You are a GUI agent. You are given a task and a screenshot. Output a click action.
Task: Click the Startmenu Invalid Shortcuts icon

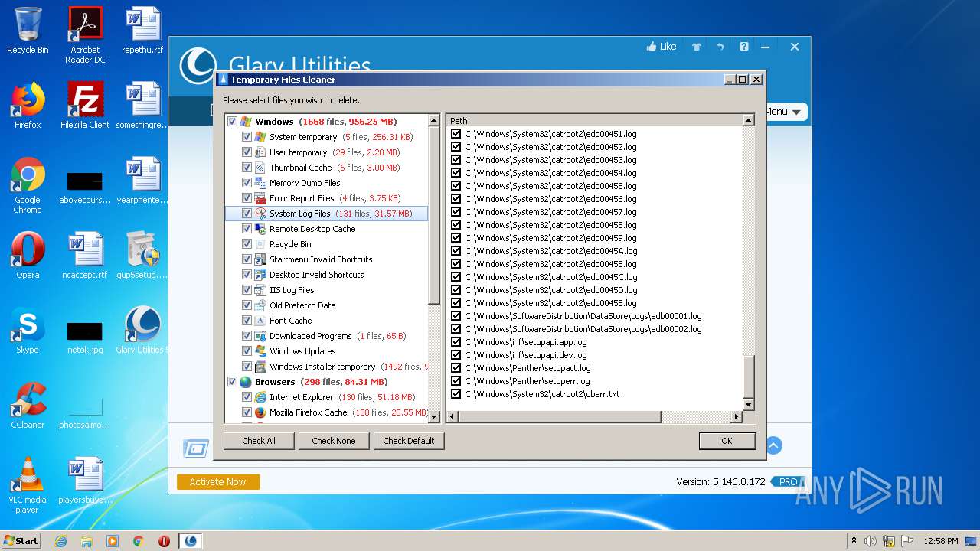[260, 259]
